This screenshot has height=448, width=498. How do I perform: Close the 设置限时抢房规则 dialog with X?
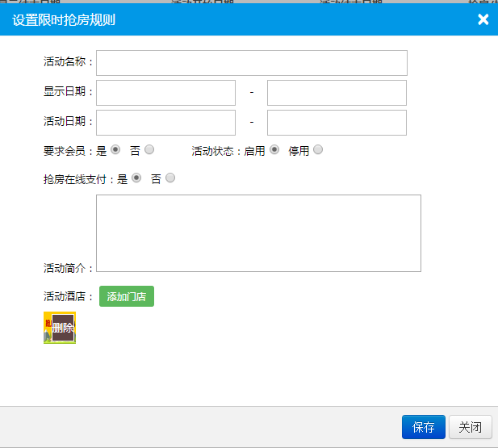coord(483,19)
